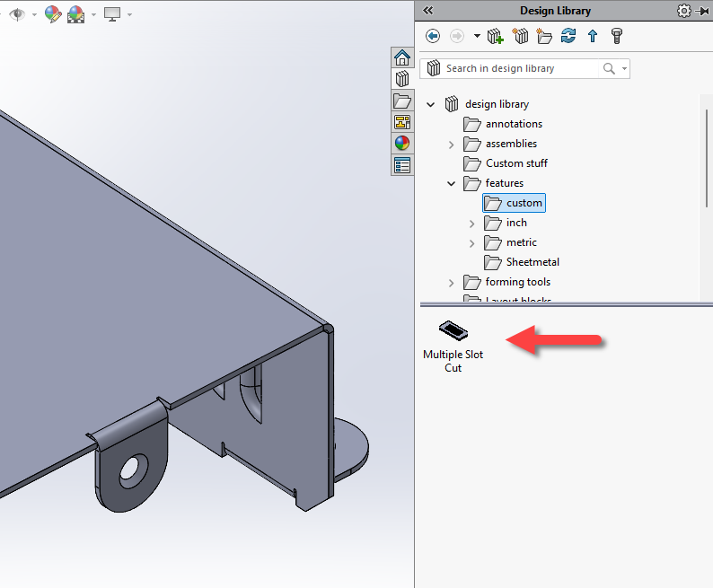The width and height of the screenshot is (713, 588).
Task: Click Search in design library field
Action: coord(521,68)
